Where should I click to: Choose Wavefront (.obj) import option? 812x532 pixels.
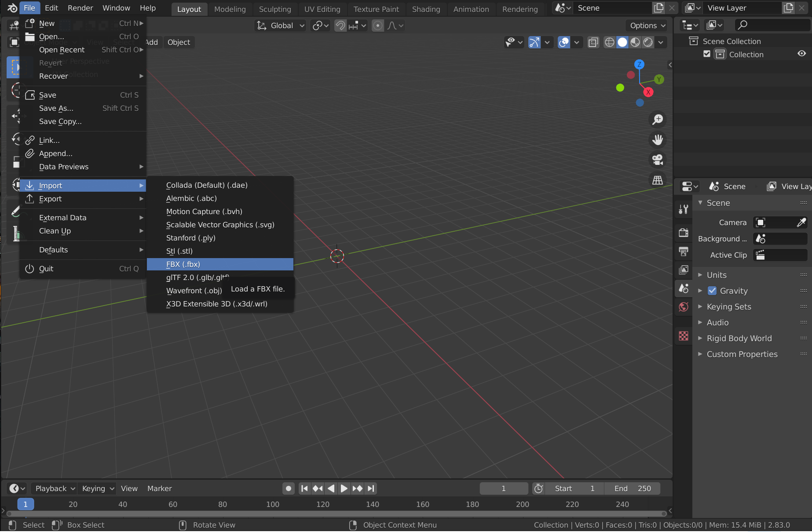point(194,291)
